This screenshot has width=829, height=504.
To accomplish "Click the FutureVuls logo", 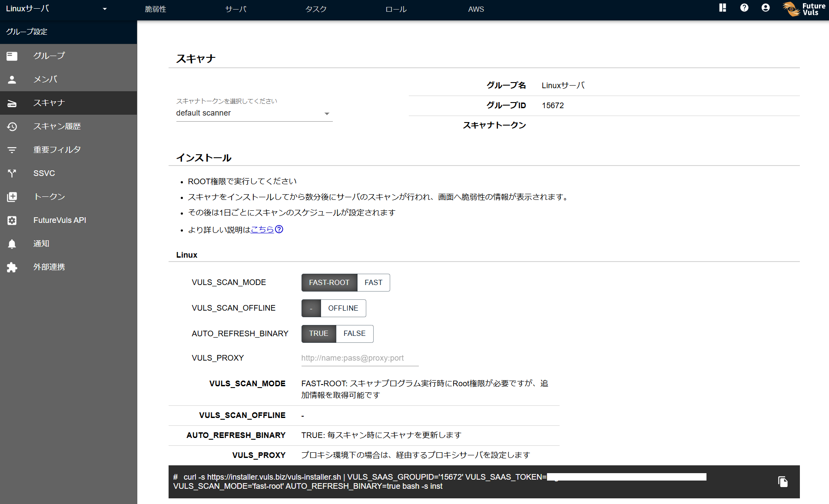I will pyautogui.click(x=803, y=9).
